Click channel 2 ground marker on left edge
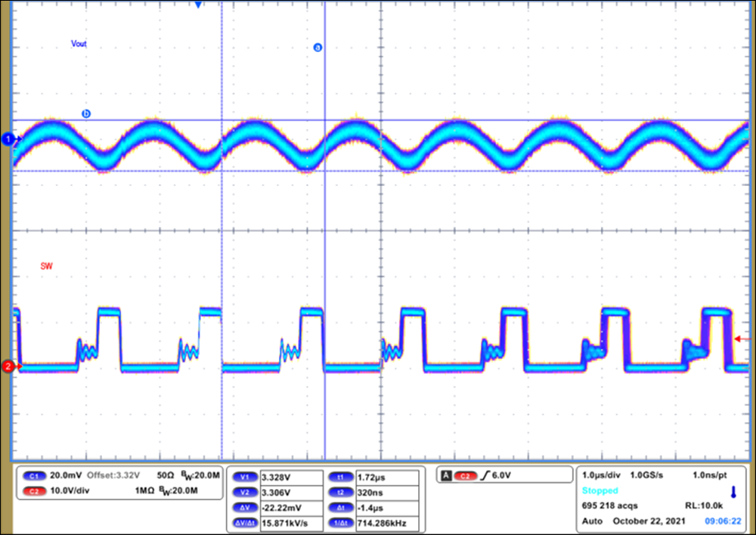Screen dimensions: 756x535 [x=7, y=366]
